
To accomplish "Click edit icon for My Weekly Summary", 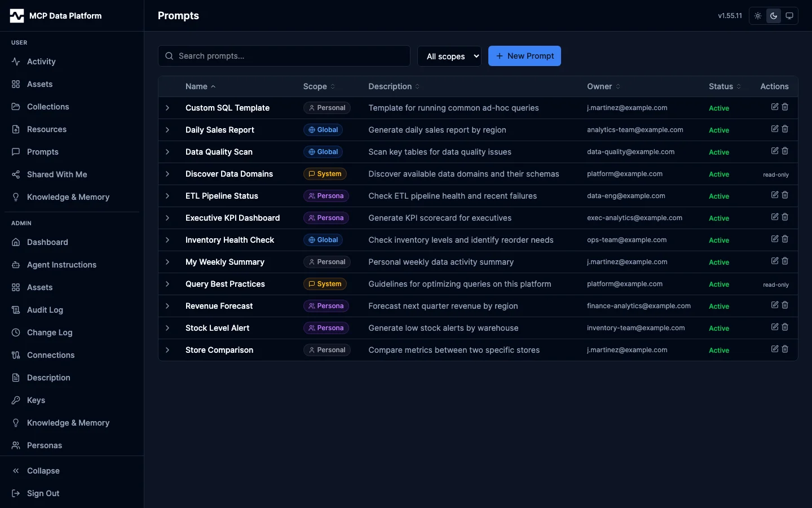I will (775, 261).
